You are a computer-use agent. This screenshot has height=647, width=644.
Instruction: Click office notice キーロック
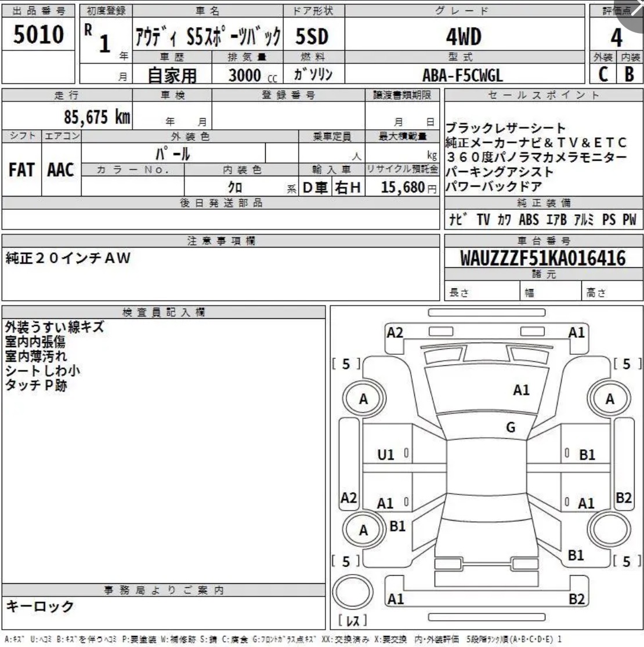tap(39, 606)
